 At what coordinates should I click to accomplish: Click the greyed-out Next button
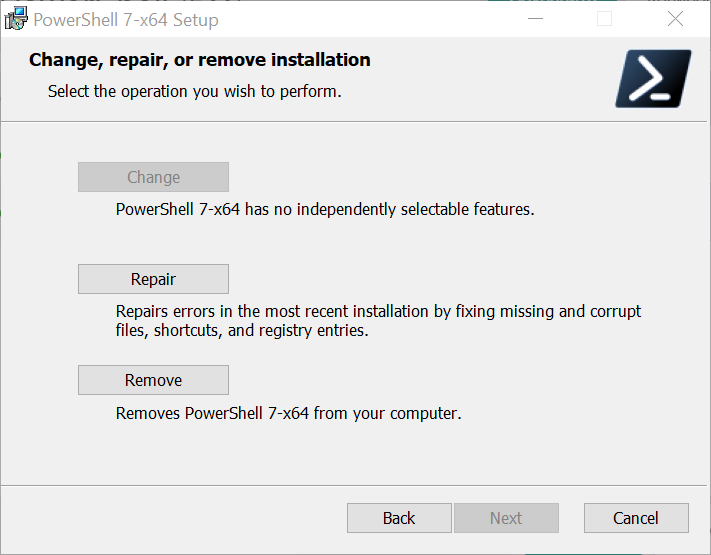[506, 518]
